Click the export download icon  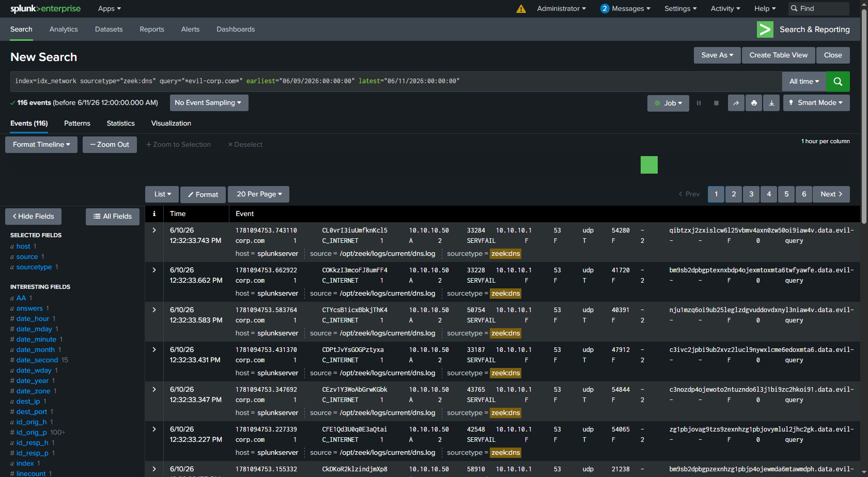(771, 103)
